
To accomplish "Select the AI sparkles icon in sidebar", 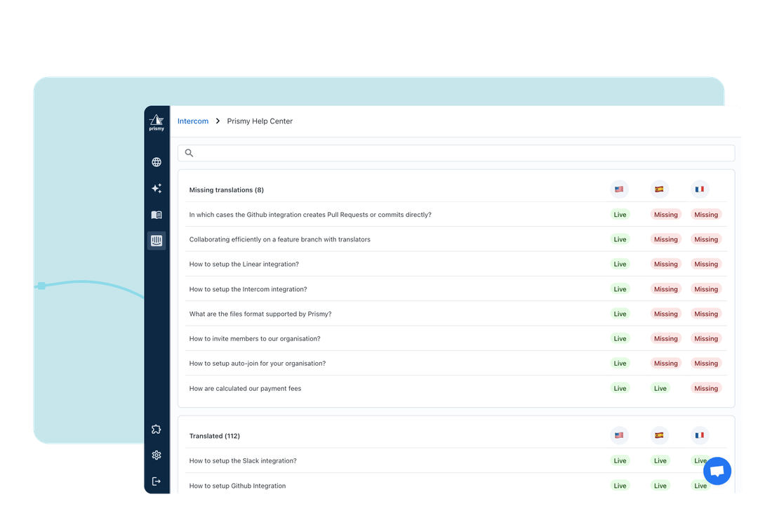I will [157, 189].
